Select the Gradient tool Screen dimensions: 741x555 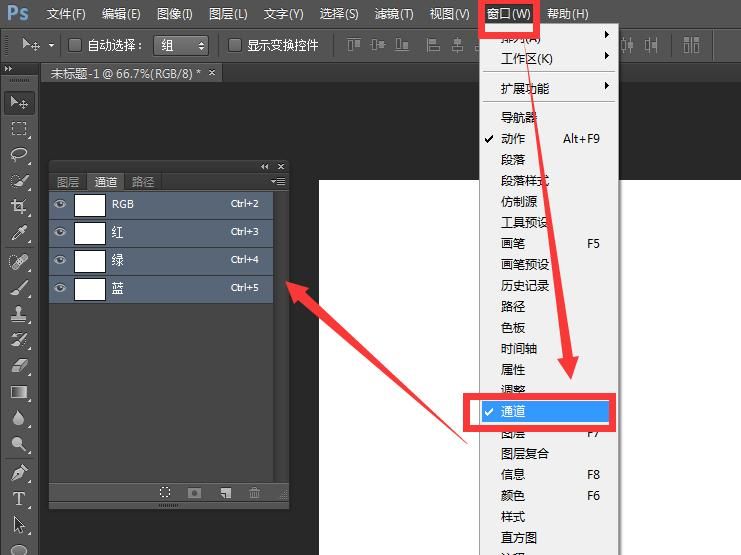pyautogui.click(x=19, y=392)
